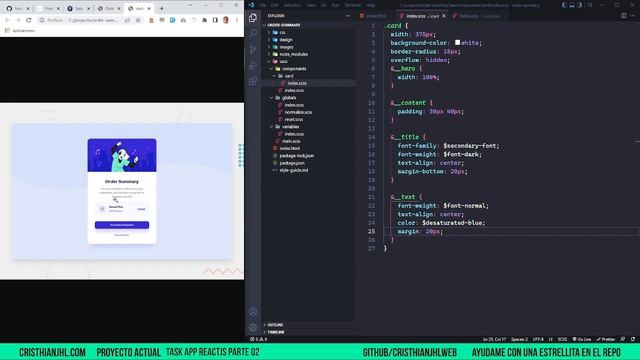Click the share icon in Chrome's address bar
The height and width of the screenshot is (360, 640).
[x=127, y=20]
